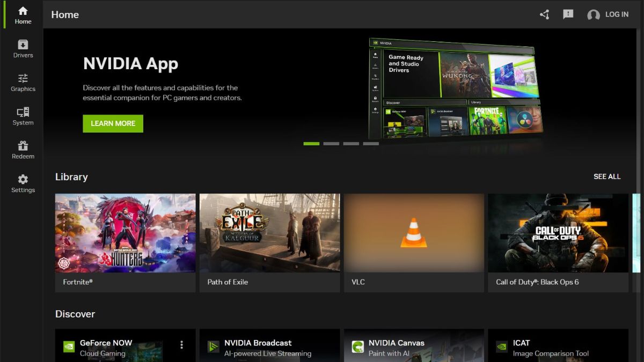Select third carousel slide indicator
The image size is (644, 362).
click(x=351, y=144)
